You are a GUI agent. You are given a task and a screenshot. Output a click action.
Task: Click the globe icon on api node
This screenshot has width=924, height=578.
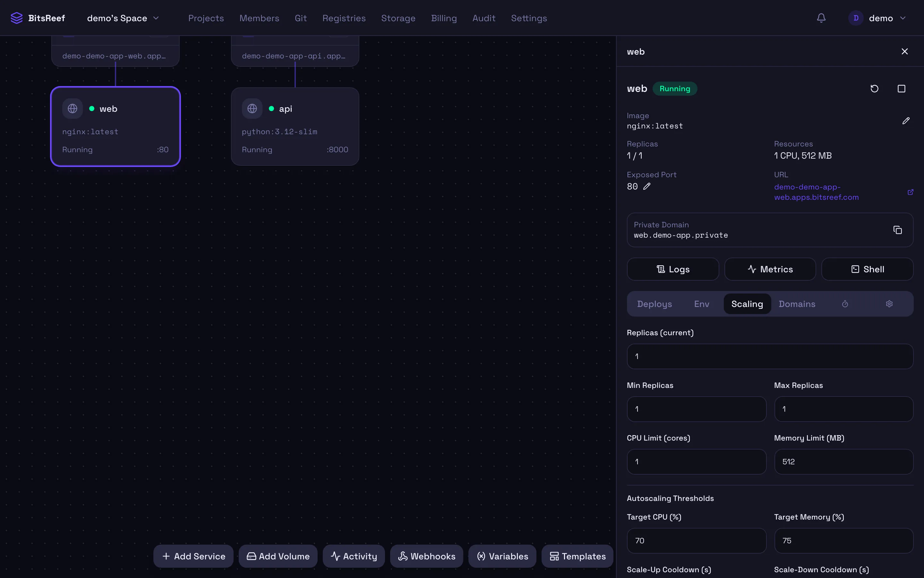[x=252, y=109]
